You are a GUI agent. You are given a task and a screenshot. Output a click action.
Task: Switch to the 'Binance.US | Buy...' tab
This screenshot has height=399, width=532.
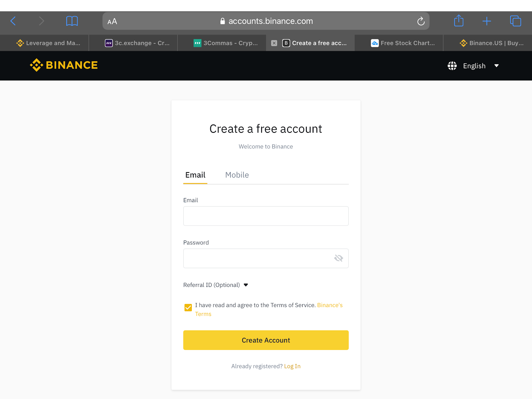(488, 43)
